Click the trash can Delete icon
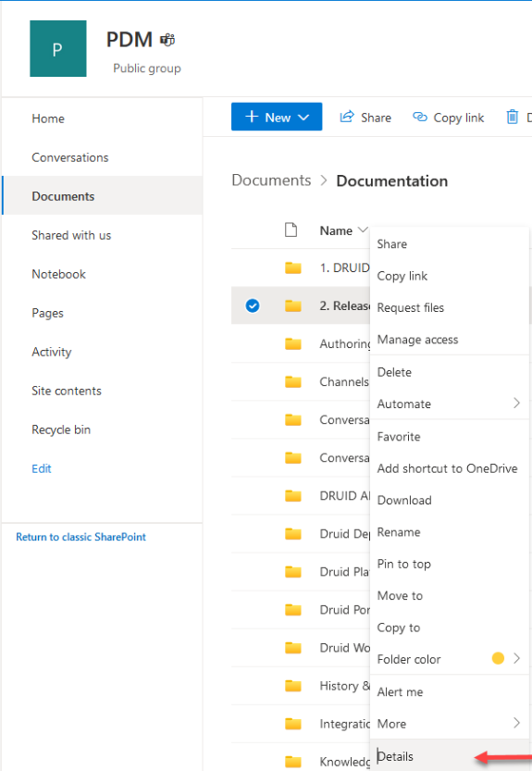The image size is (532, 771). tap(513, 117)
